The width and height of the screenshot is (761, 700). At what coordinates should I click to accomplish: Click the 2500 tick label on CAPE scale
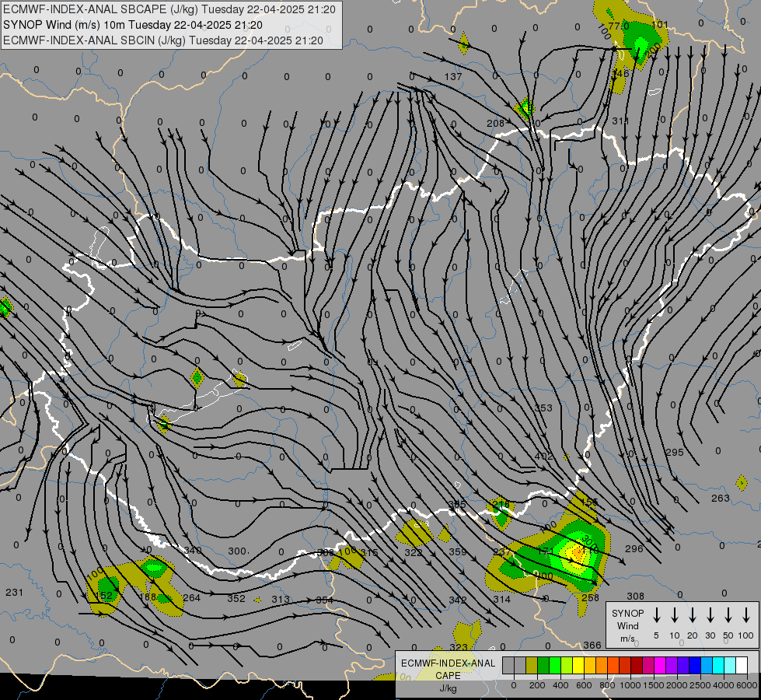click(700, 685)
